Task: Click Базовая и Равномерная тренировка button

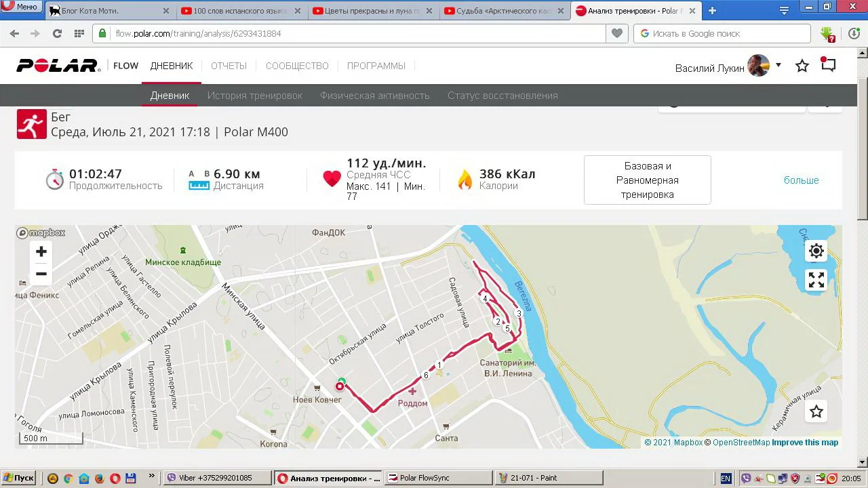Action: point(647,180)
